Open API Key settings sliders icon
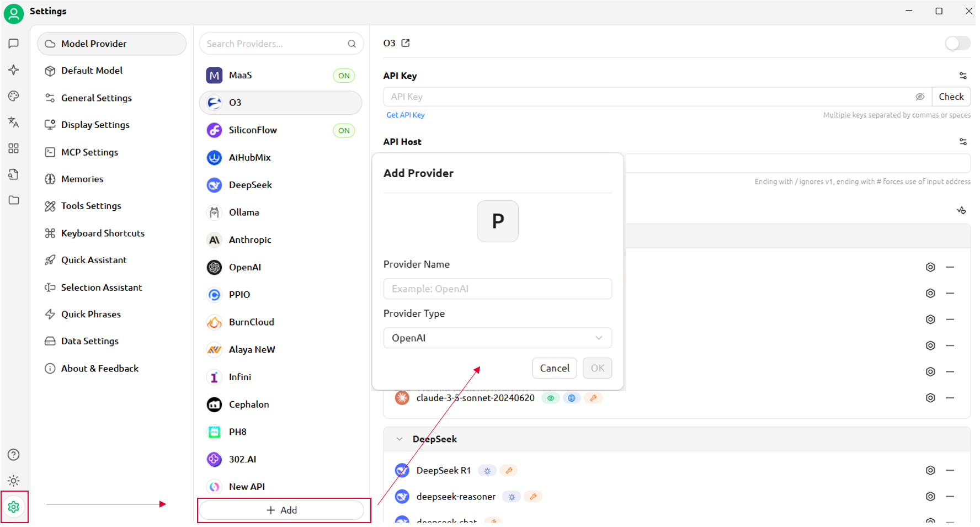This screenshot has width=980, height=527. click(963, 76)
